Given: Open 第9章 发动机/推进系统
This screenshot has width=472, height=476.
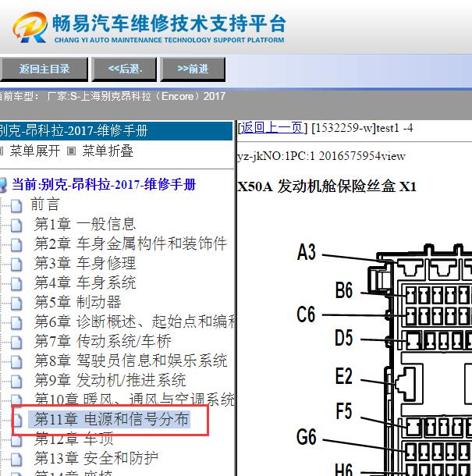Looking at the screenshot, I should click(110, 380).
